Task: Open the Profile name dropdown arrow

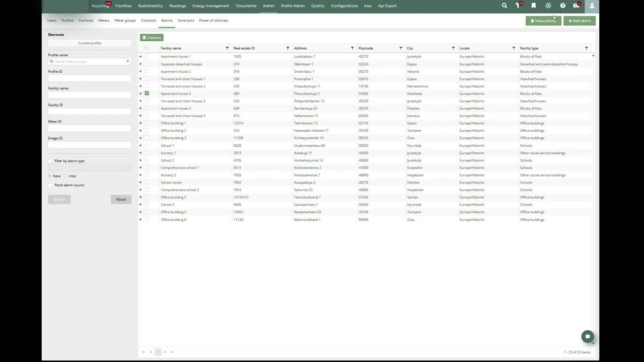Action: [127, 61]
